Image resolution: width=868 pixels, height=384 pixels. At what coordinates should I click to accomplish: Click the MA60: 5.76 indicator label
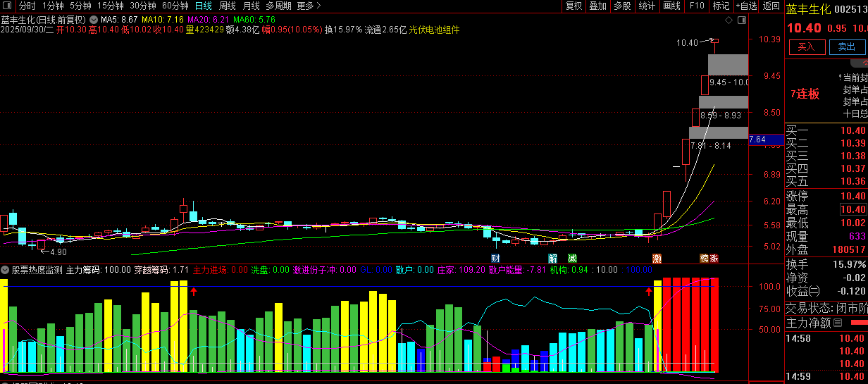(254, 20)
